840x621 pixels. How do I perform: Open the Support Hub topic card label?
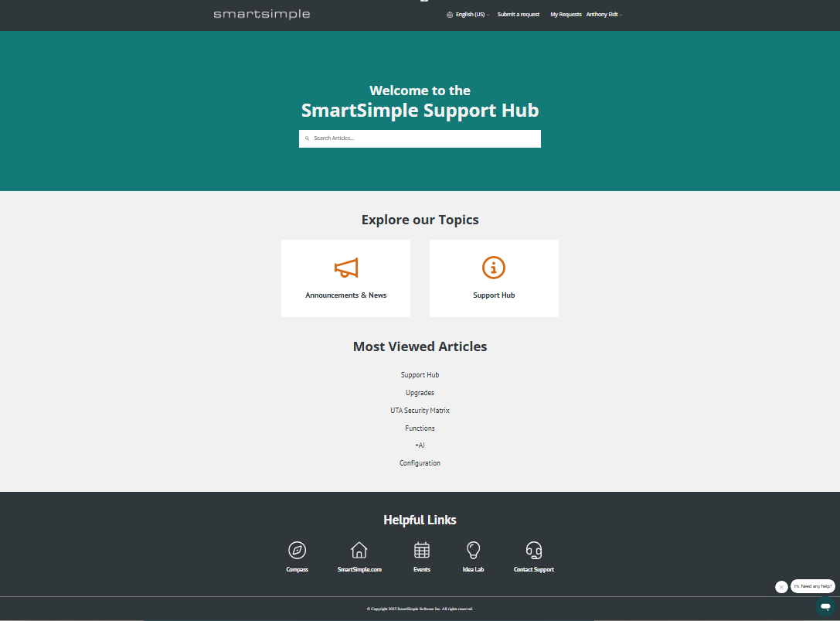[x=494, y=295]
